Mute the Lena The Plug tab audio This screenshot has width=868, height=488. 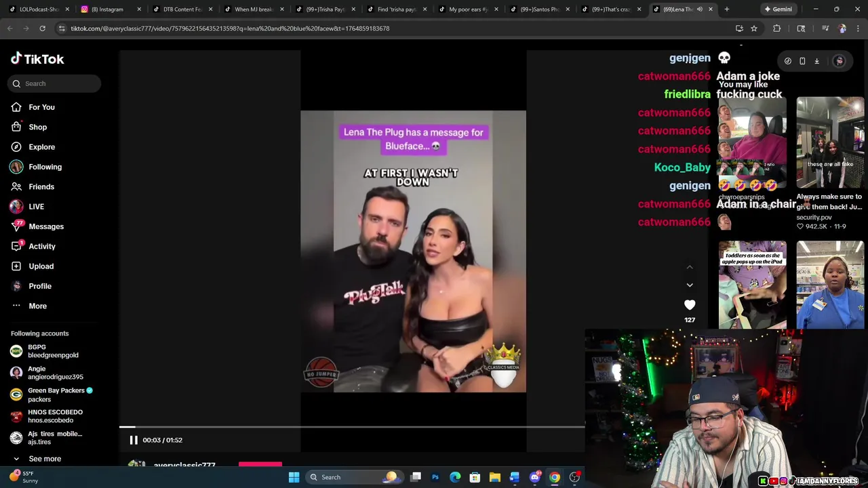(700, 9)
